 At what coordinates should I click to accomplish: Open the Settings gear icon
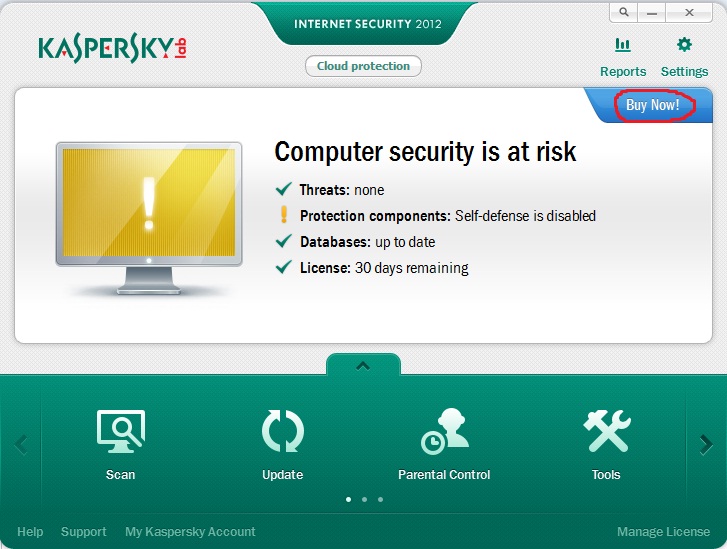click(684, 45)
